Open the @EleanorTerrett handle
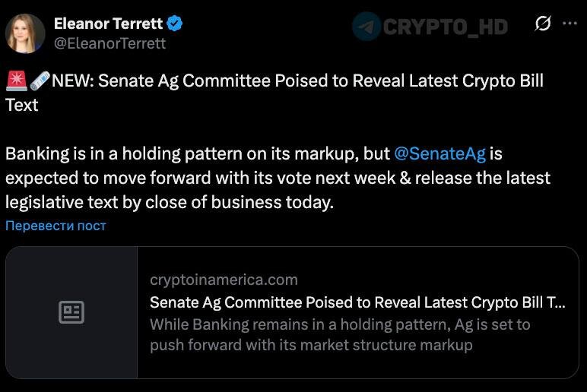Image resolution: width=587 pixels, height=392 pixels. pos(109,43)
